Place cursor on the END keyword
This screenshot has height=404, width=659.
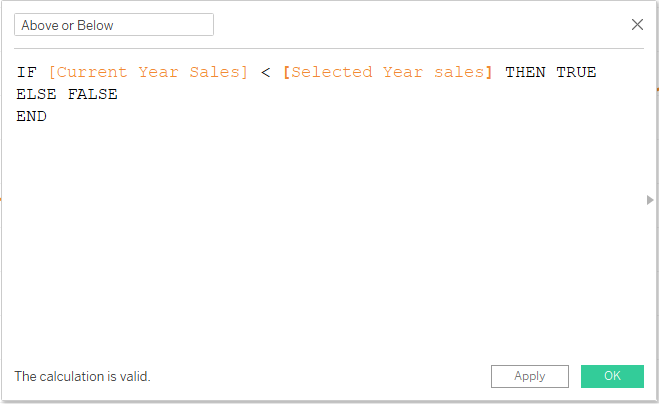click(31, 116)
